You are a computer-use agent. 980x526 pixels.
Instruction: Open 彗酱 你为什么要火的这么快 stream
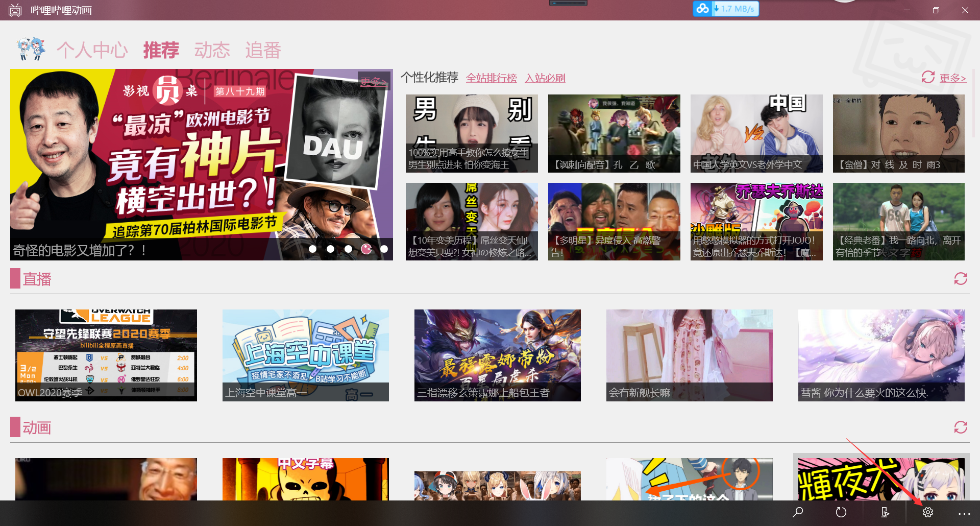[881, 355]
